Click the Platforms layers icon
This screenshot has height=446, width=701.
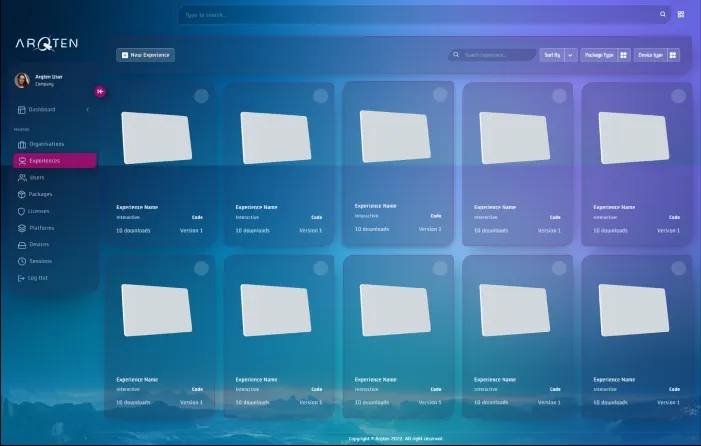22,228
